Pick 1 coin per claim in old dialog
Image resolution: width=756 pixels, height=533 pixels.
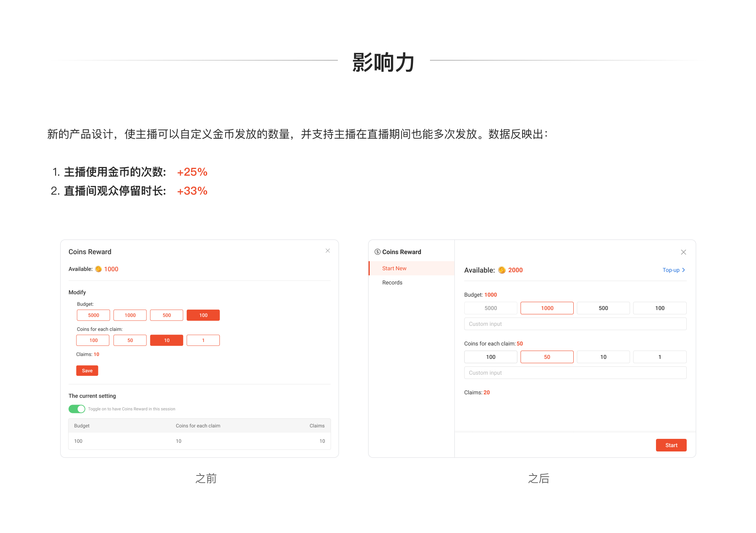click(203, 340)
